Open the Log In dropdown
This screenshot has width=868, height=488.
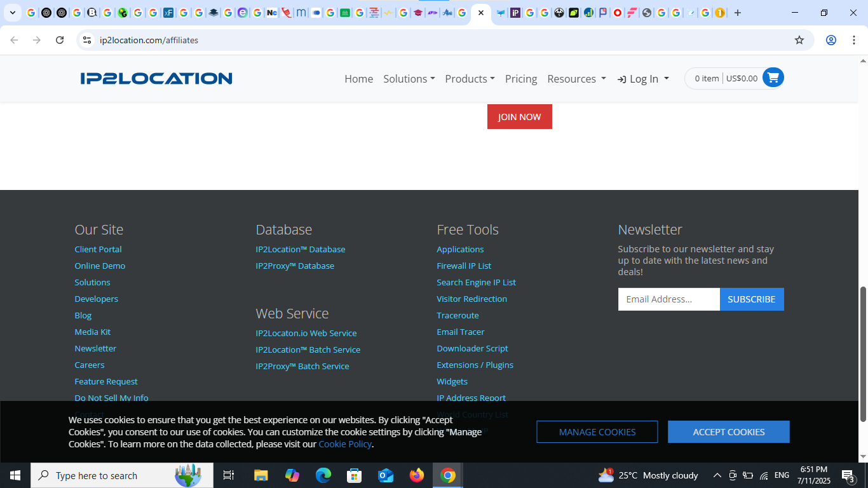pyautogui.click(x=643, y=79)
